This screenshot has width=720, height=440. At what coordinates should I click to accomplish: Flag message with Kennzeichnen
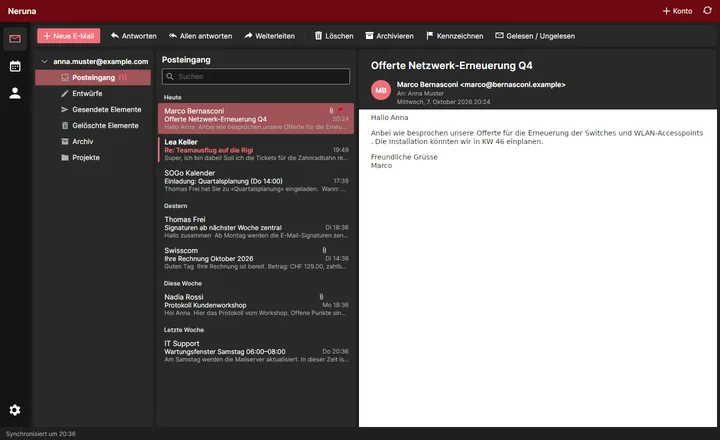(x=455, y=36)
